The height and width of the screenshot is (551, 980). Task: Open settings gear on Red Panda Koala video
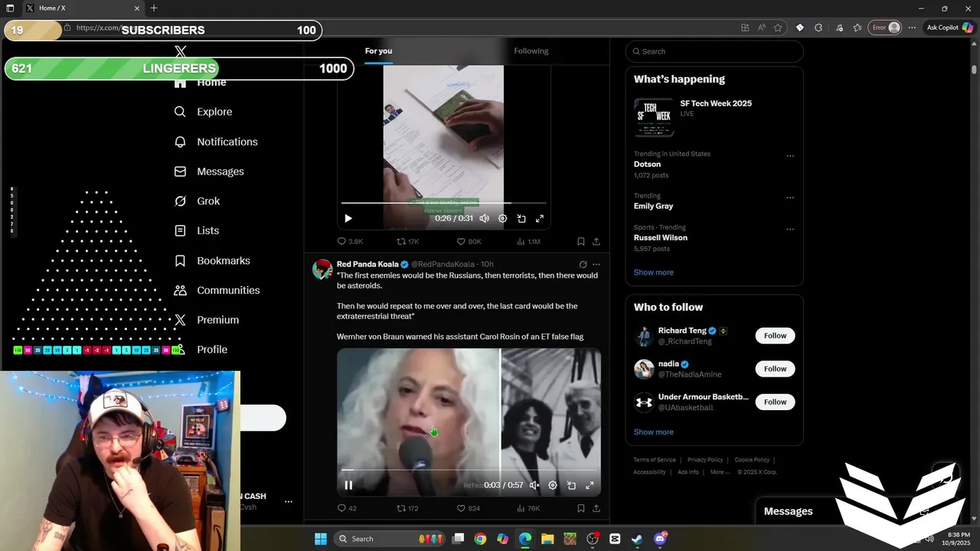(x=553, y=485)
